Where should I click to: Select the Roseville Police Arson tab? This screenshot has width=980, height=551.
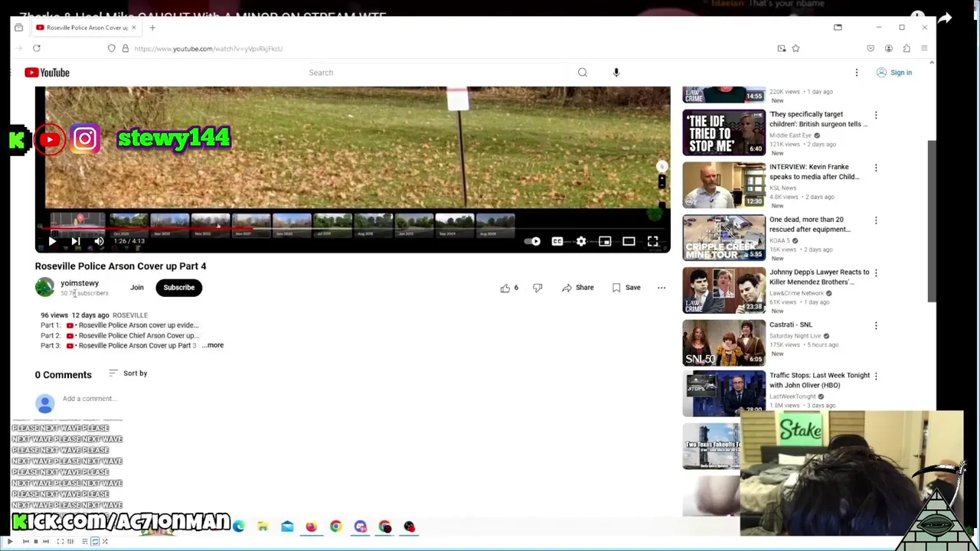(87, 28)
